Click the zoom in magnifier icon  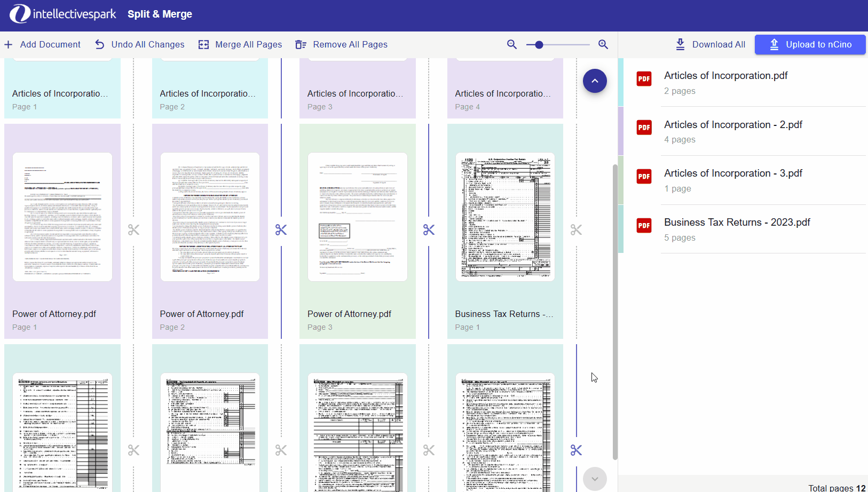[603, 44]
